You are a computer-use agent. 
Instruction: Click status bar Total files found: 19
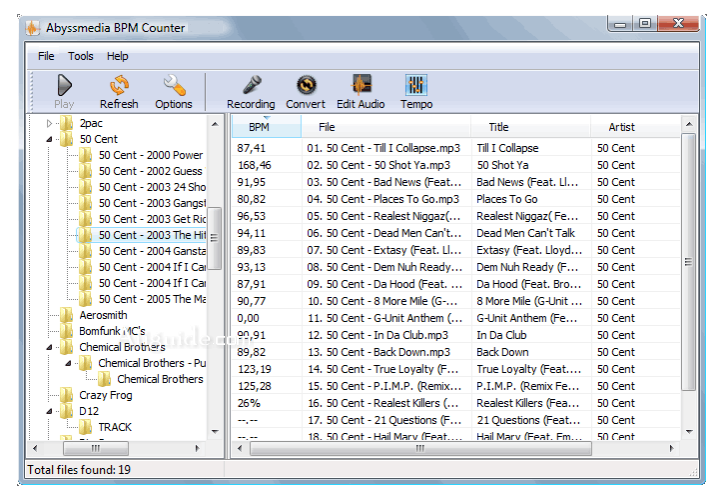point(79,470)
